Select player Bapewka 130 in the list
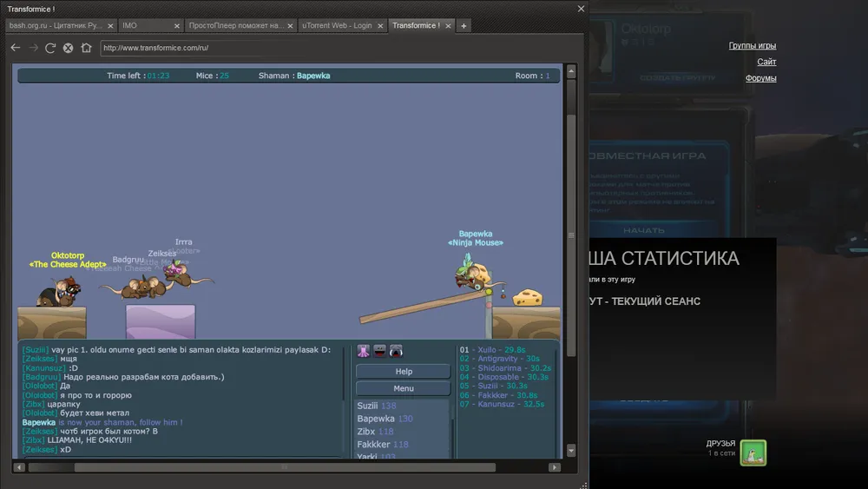The image size is (868, 489). click(385, 419)
